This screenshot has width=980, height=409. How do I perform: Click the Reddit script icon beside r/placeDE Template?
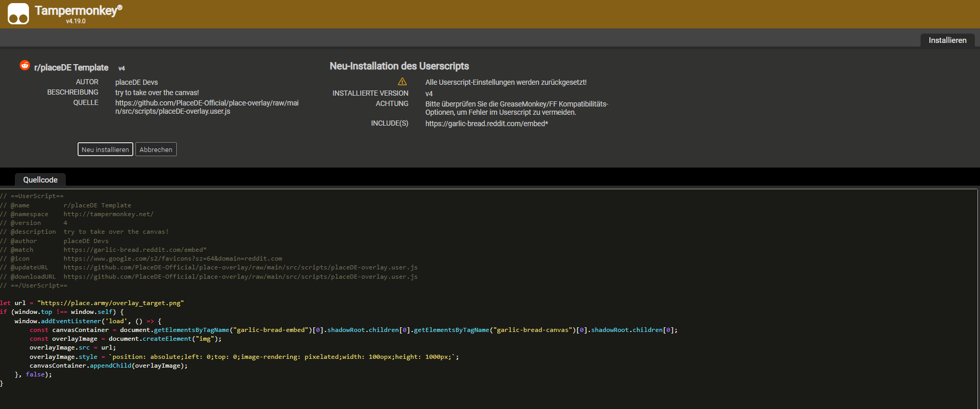[25, 65]
